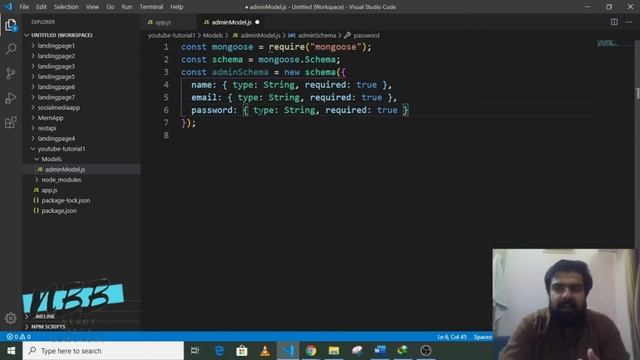Expand the NPM SCRIPTS section
The width and height of the screenshot is (640, 360).
[48, 327]
